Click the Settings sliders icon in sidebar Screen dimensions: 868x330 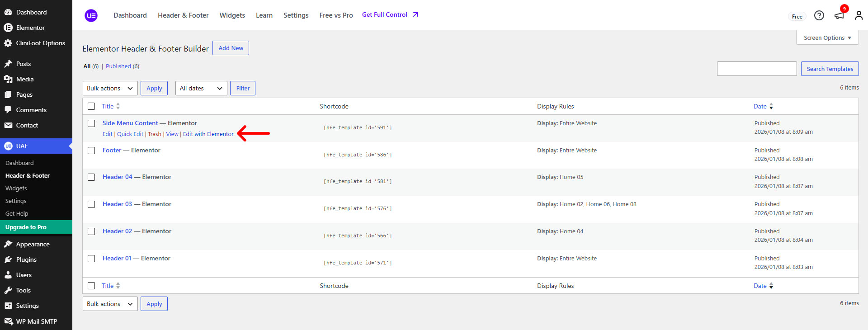pyautogui.click(x=8, y=306)
